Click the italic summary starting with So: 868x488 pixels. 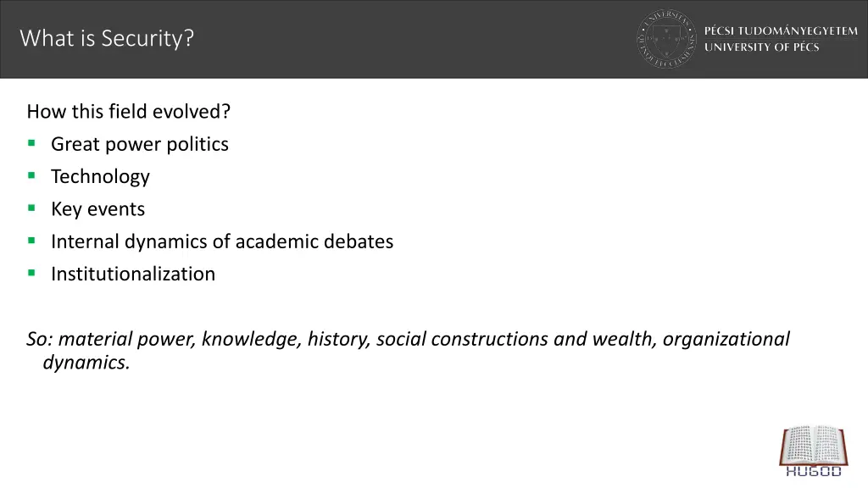pos(408,350)
